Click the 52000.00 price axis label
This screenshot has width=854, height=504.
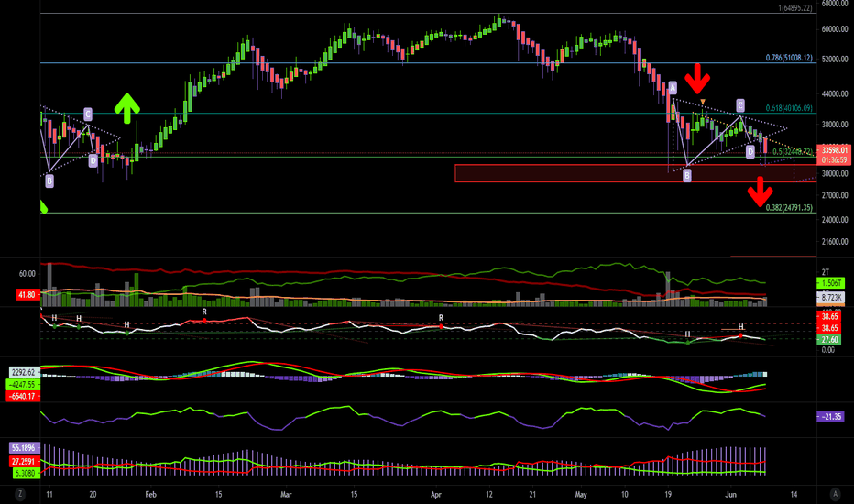point(835,59)
